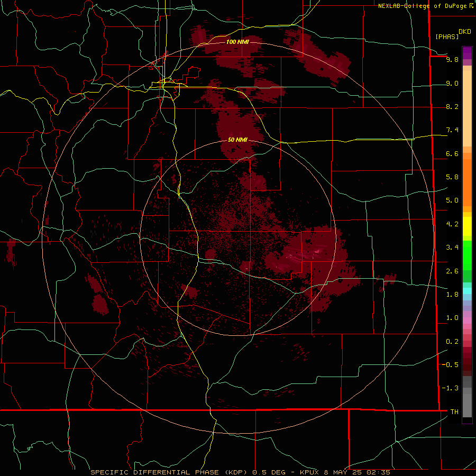Click the 3.4 legend value
The image size is (476, 476).
click(x=452, y=247)
